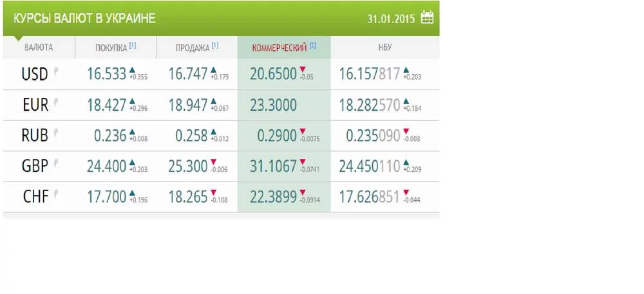Open the calendar icon beside the date
The image size is (644, 294).
click(x=427, y=17)
